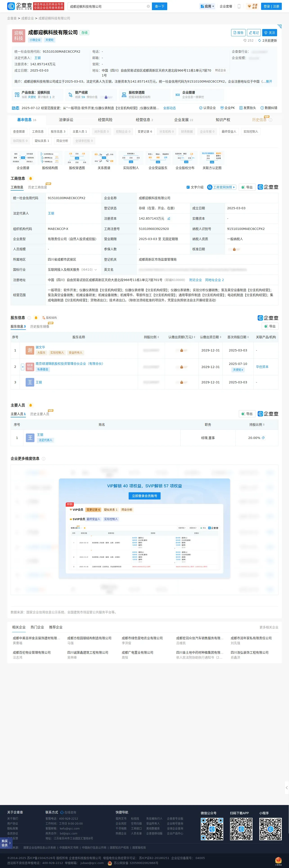Image resolution: width=289 pixels, height=868 pixels.
Task: Click the chart icon next to 注册资本 value
Action: click(169, 219)
